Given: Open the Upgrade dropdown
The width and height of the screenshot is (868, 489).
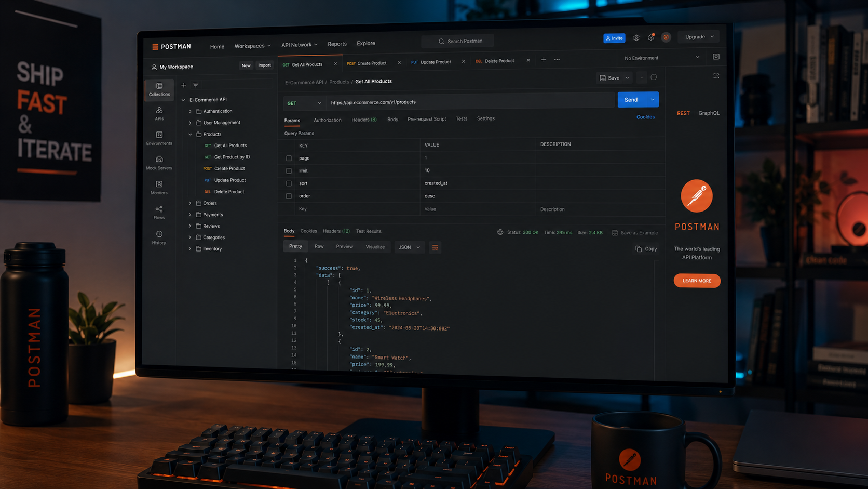Looking at the screenshot, I should (x=699, y=37).
